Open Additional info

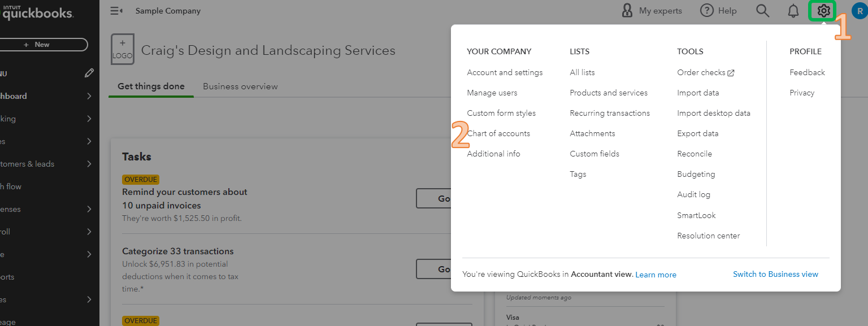[x=493, y=154]
